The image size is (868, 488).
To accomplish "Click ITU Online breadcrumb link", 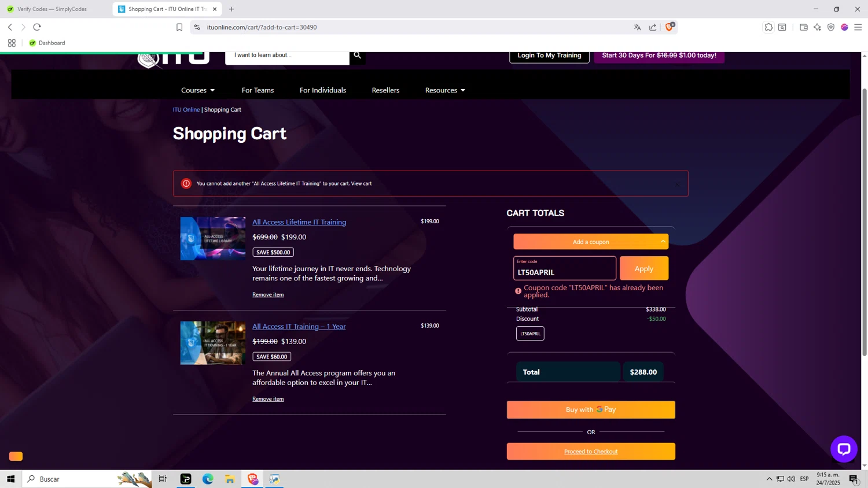I will [x=186, y=109].
